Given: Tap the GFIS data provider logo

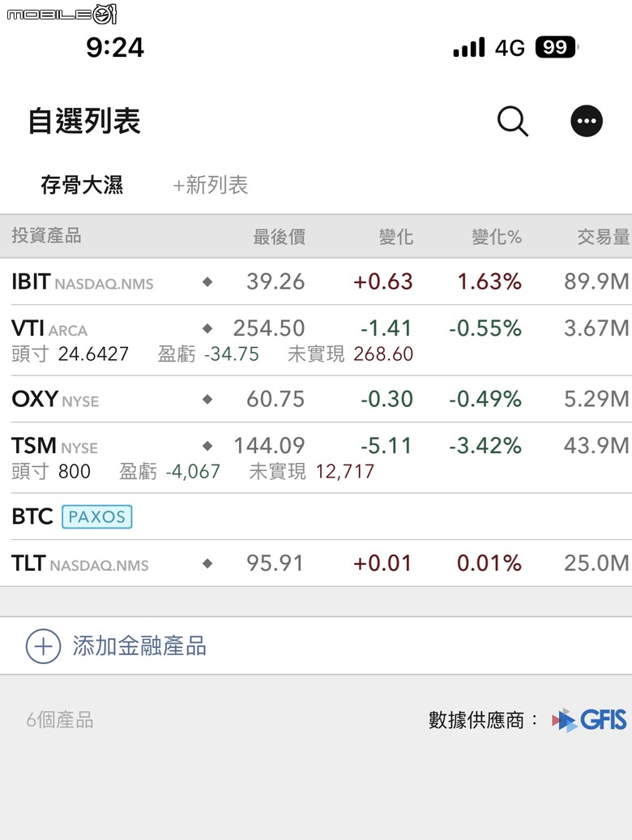Looking at the screenshot, I should tap(589, 720).
